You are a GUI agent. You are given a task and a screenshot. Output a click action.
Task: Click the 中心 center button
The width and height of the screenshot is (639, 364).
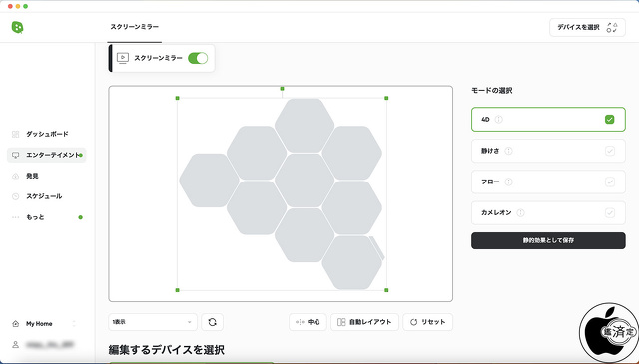[x=308, y=322]
